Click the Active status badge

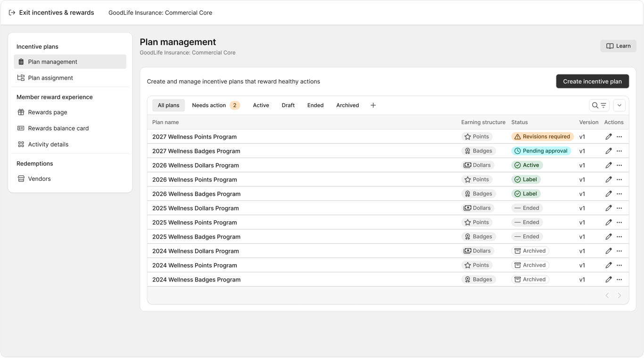[x=527, y=165]
